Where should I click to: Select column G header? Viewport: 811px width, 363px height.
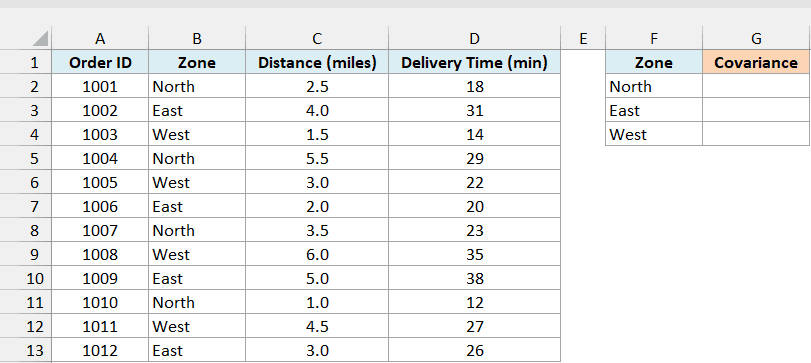coord(756,38)
